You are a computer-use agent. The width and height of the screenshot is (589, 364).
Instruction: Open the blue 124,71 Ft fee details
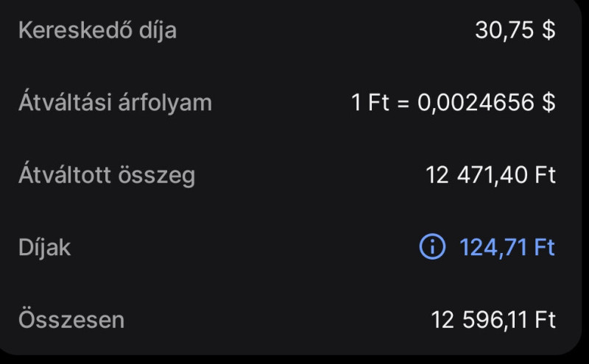[x=507, y=248]
